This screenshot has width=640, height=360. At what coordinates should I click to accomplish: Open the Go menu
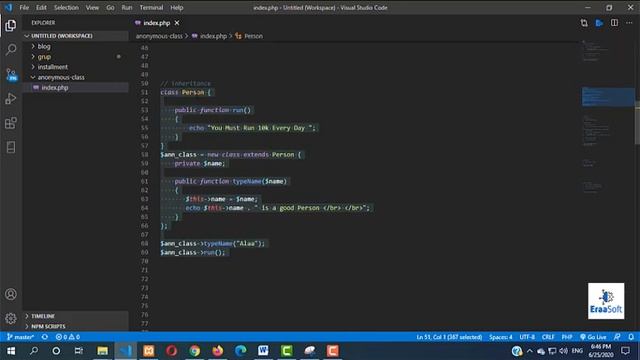click(110, 7)
